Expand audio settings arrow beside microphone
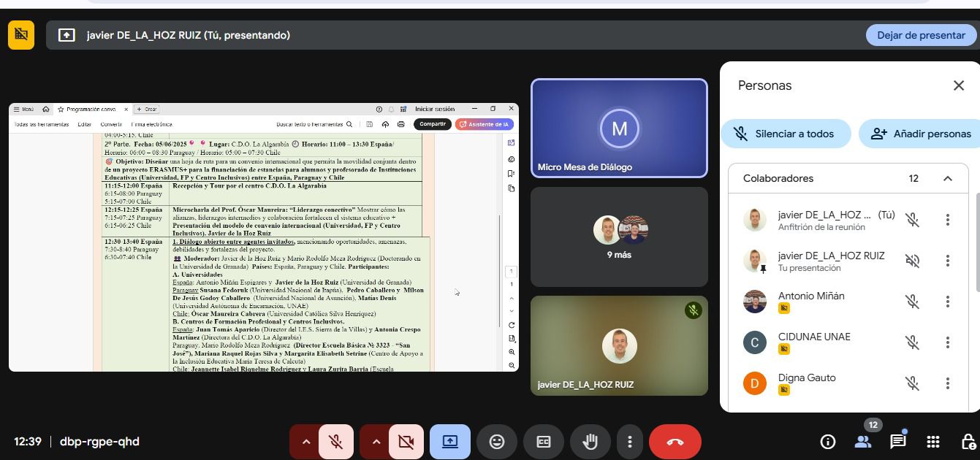Viewport: 980px width, 460px height. click(x=306, y=442)
